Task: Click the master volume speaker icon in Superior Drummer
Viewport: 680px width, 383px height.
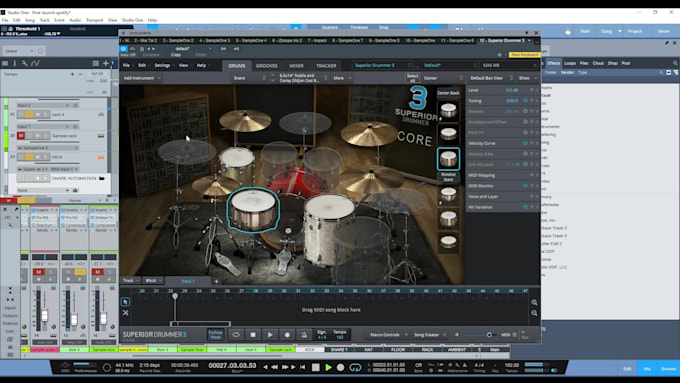Action: pyautogui.click(x=457, y=335)
